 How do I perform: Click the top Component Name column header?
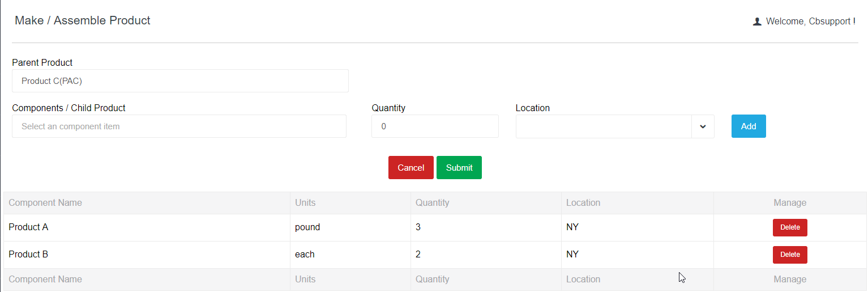(x=45, y=203)
